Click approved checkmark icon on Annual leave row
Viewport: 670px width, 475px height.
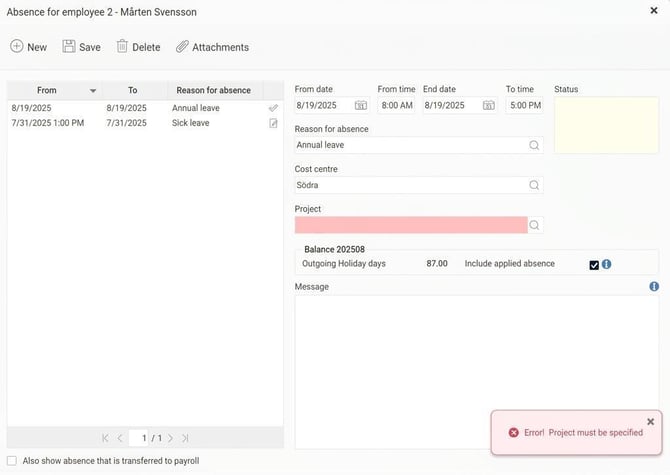pyautogui.click(x=273, y=108)
